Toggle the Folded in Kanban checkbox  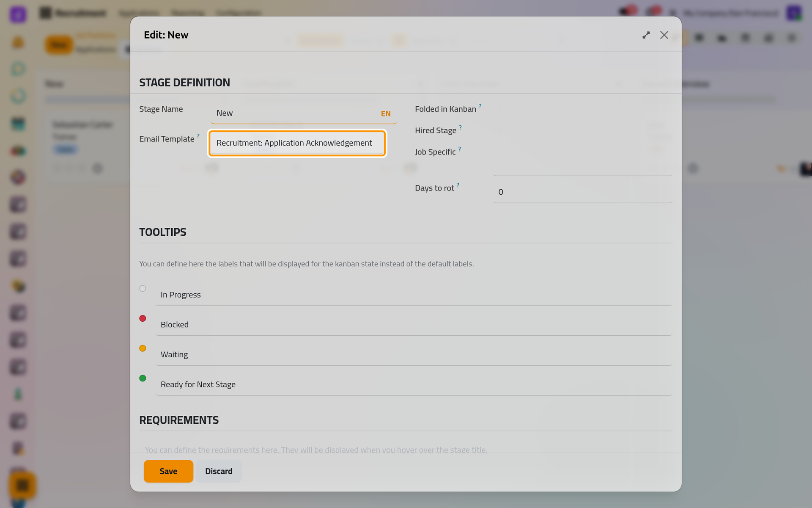coord(497,109)
